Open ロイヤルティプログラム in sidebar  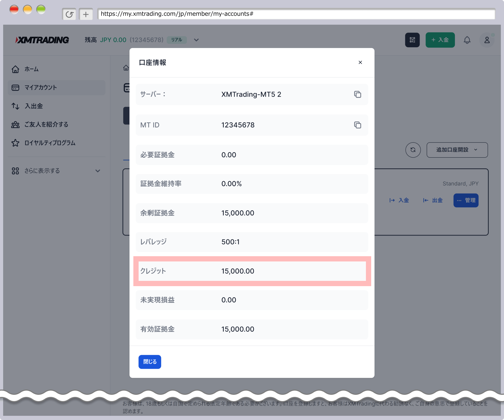[56, 143]
